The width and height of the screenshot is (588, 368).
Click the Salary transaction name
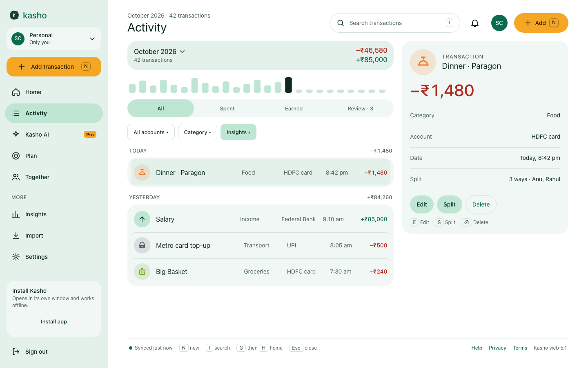[x=165, y=219]
